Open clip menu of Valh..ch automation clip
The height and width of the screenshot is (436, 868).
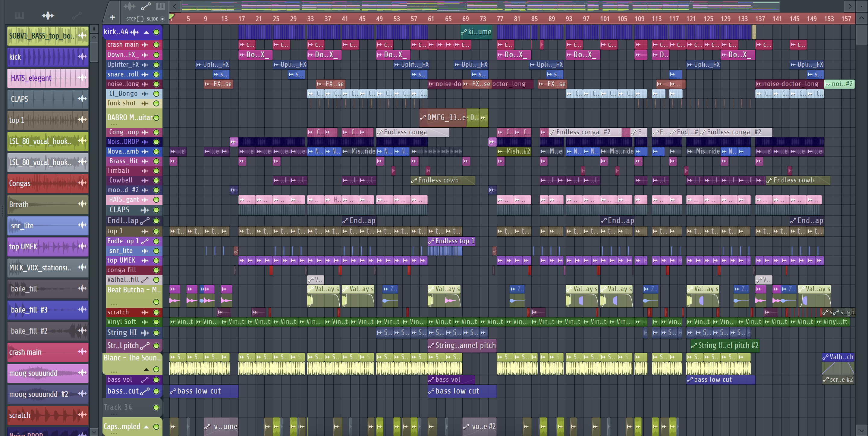826,357
